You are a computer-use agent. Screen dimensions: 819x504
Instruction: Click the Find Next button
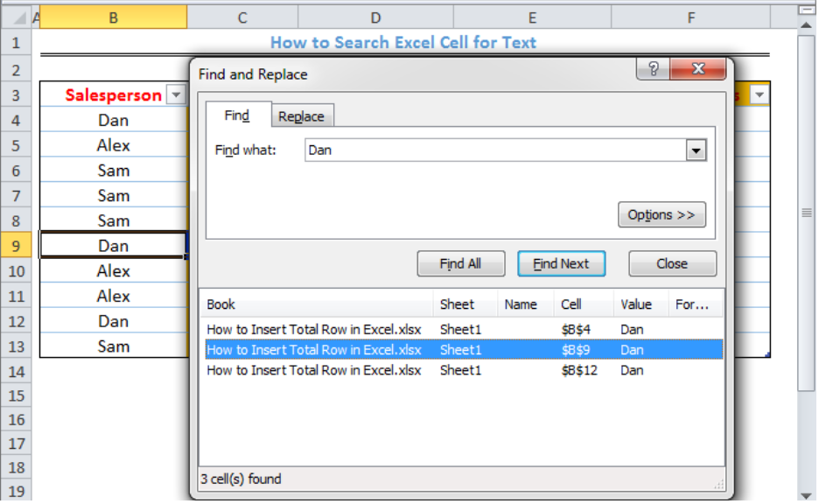tap(562, 263)
